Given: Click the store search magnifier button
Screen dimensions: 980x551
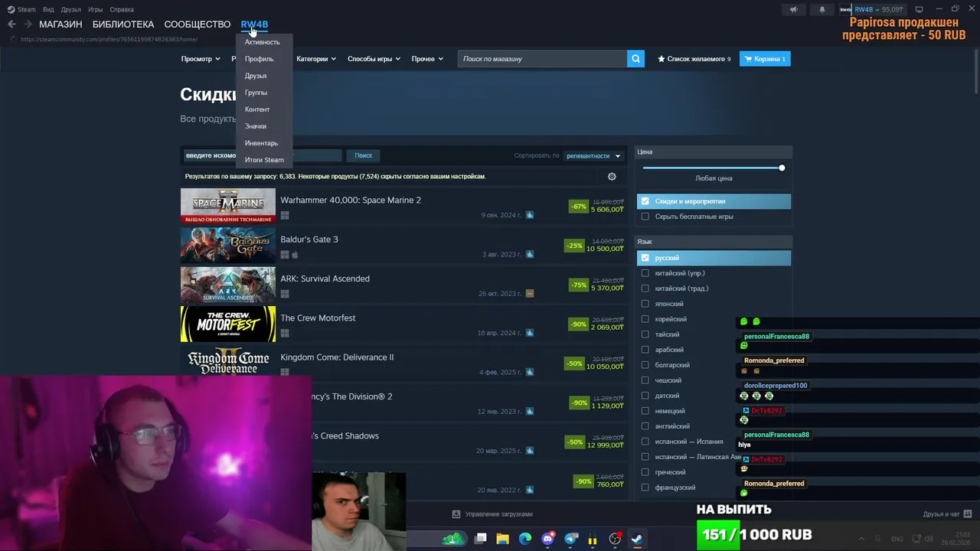Looking at the screenshot, I should pyautogui.click(x=635, y=59).
